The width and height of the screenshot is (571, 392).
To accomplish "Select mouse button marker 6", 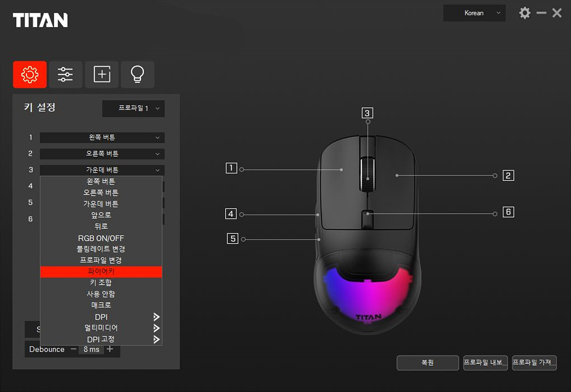I will click(509, 212).
